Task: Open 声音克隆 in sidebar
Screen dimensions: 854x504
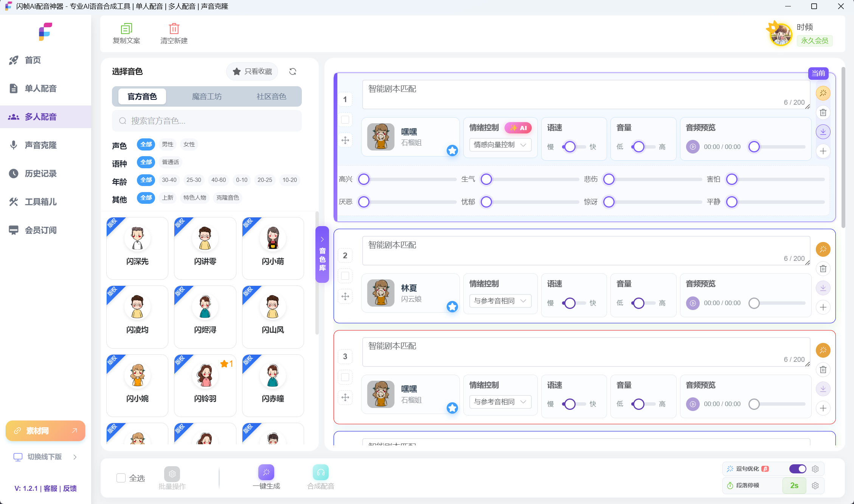Action: (40, 145)
